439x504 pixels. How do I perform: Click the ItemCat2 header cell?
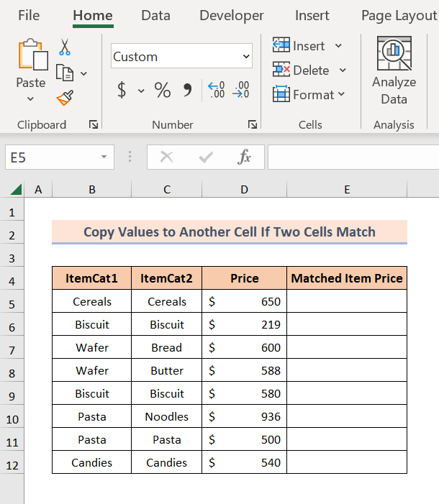click(167, 278)
